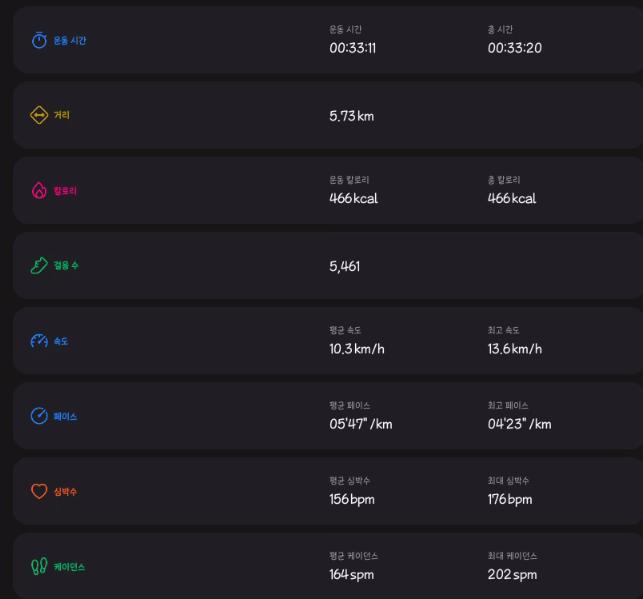Click the 00:33:20 total time value

point(514,48)
